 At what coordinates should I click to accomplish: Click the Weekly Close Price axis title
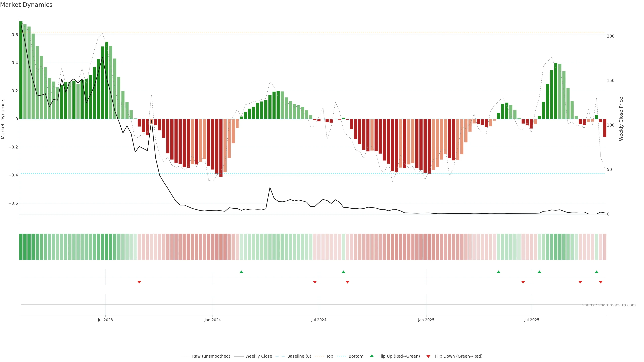[x=621, y=119]
